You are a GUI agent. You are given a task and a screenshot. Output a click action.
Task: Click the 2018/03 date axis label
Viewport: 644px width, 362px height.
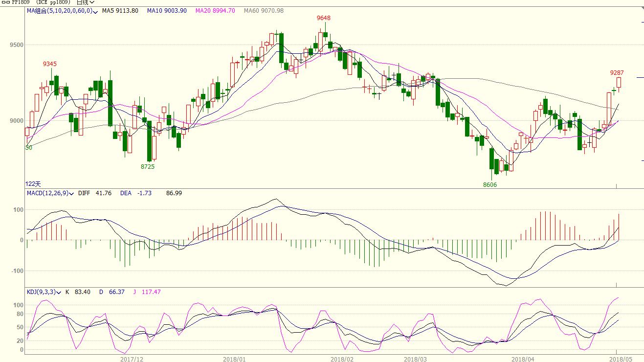tap(415, 359)
